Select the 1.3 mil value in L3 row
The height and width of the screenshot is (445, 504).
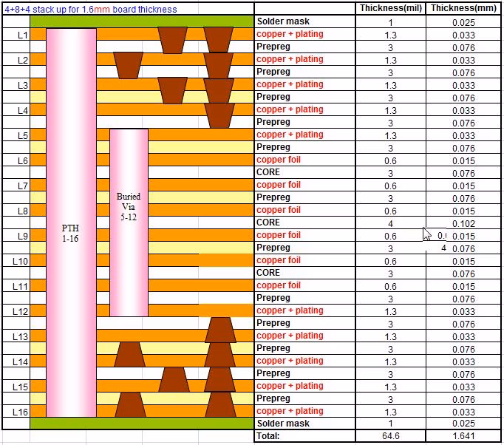tap(391, 85)
